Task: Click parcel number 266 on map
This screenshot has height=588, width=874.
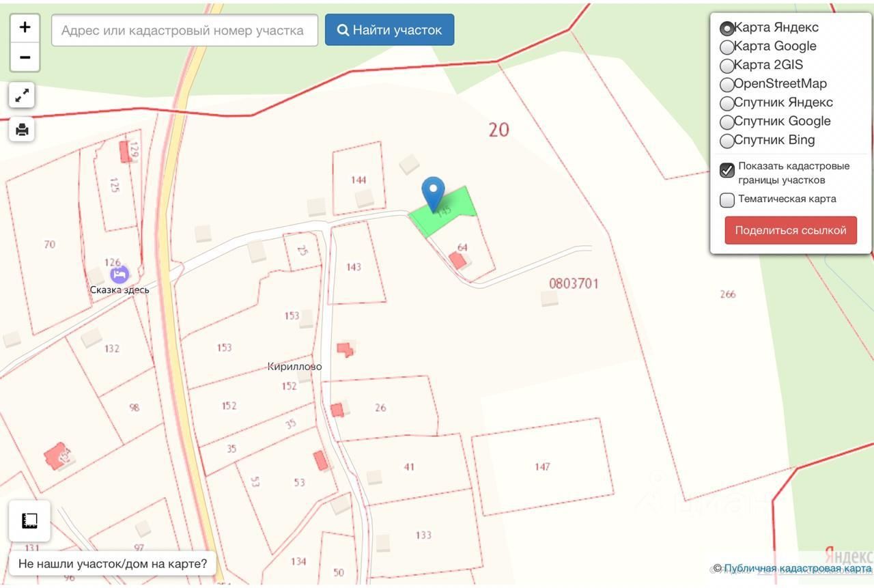Action: coord(728,294)
